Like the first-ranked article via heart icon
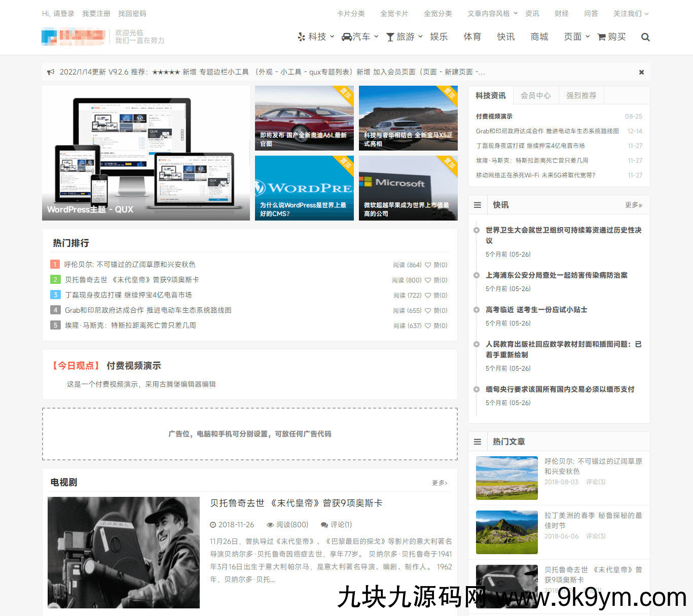 point(428,265)
